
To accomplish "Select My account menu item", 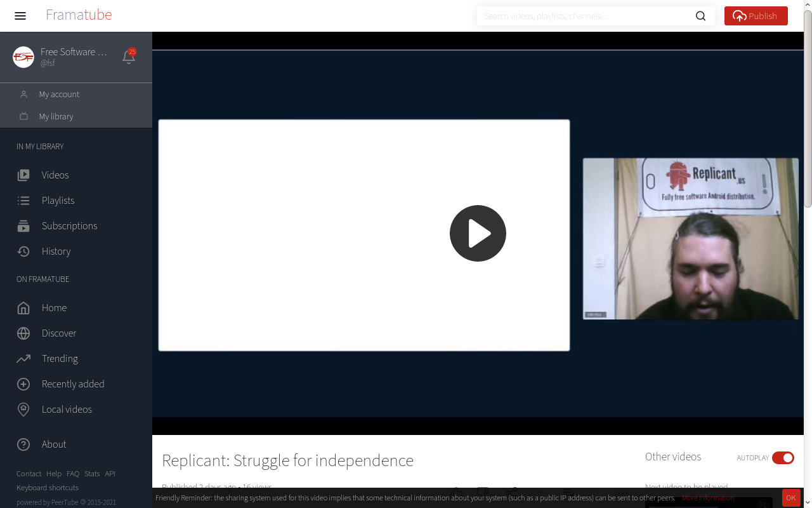I will pyautogui.click(x=59, y=94).
